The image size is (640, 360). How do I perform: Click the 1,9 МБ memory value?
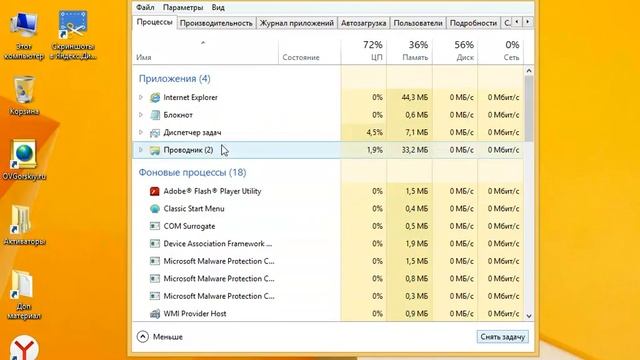[417, 244]
